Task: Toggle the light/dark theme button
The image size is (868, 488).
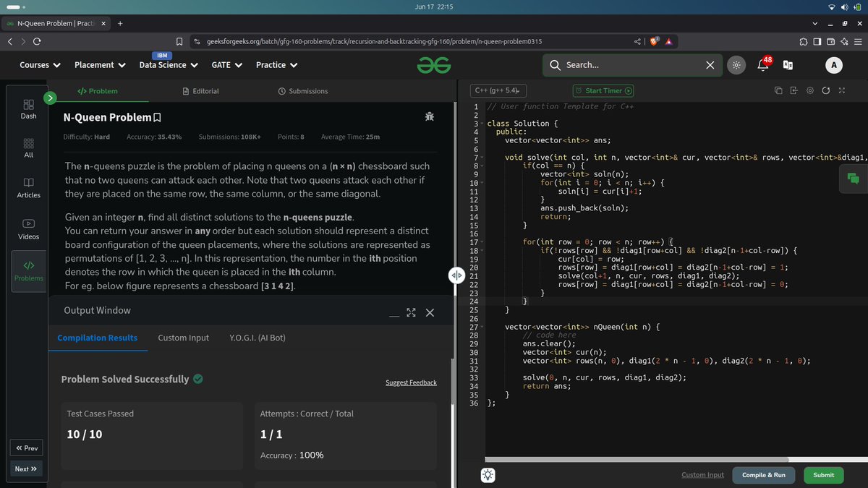Action: tap(736, 65)
